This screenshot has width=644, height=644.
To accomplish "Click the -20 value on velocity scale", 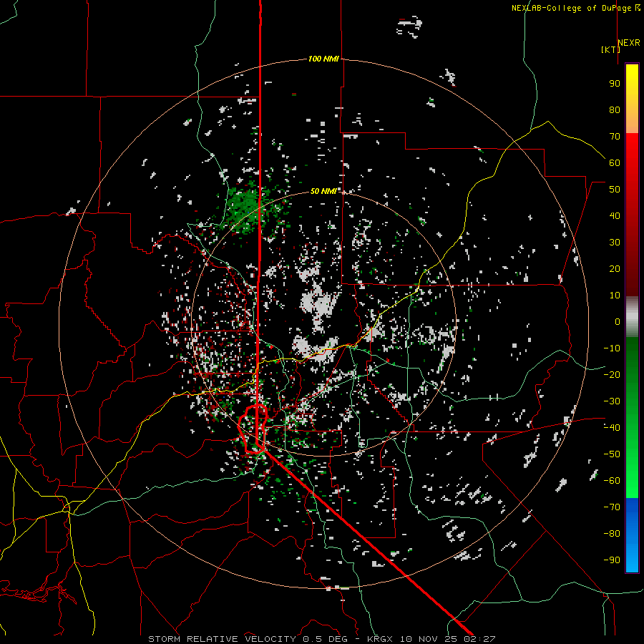I will pos(612,374).
